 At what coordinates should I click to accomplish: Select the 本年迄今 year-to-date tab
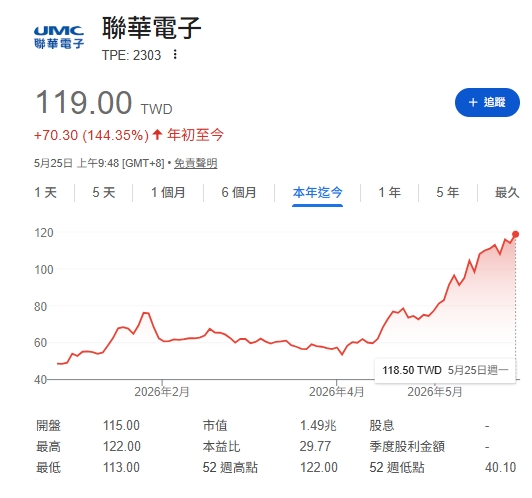click(x=318, y=193)
